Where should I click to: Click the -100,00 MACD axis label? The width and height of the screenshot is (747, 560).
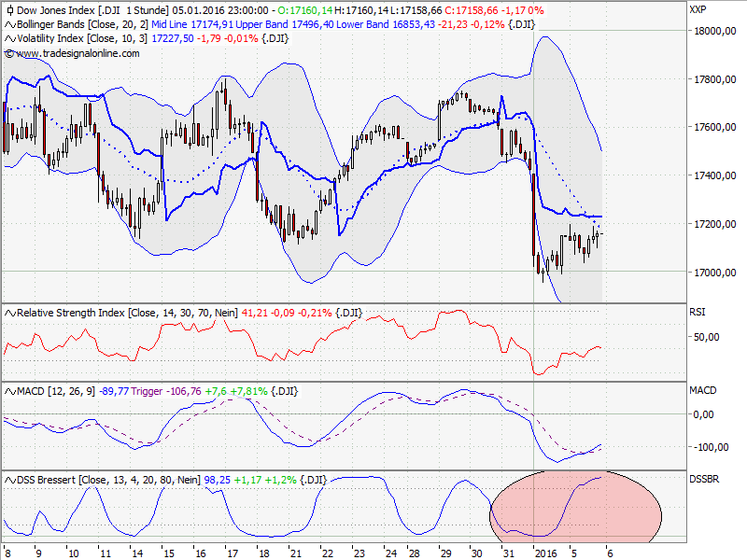711,447
